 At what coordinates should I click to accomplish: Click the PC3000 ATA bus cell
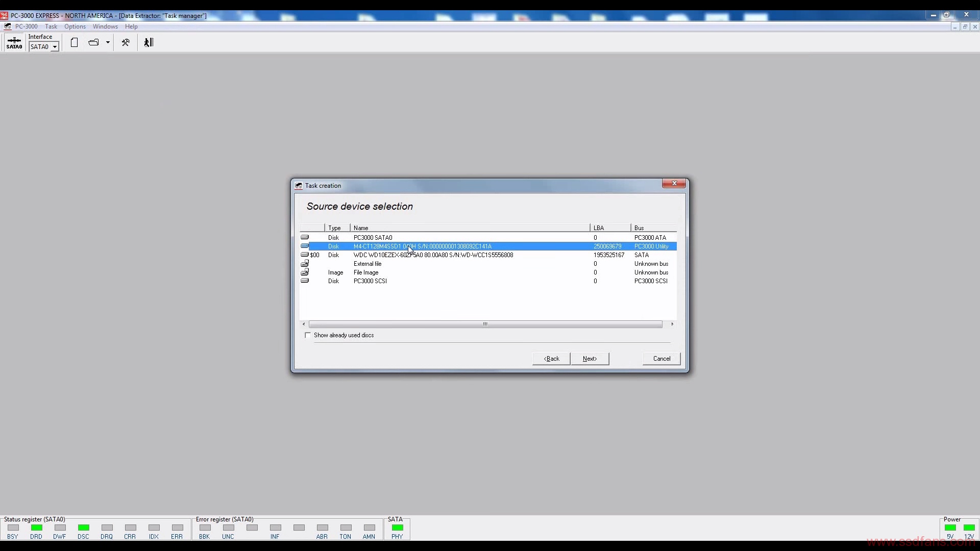click(650, 238)
